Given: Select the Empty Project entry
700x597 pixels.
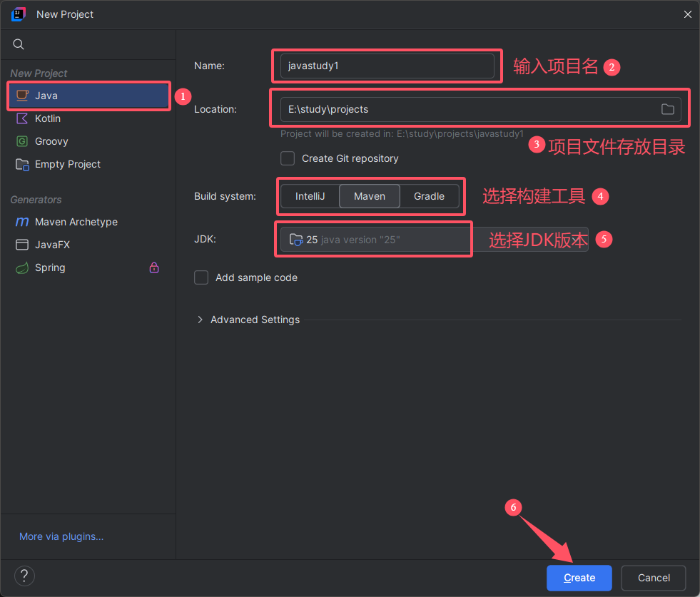Looking at the screenshot, I should click(x=88, y=164).
